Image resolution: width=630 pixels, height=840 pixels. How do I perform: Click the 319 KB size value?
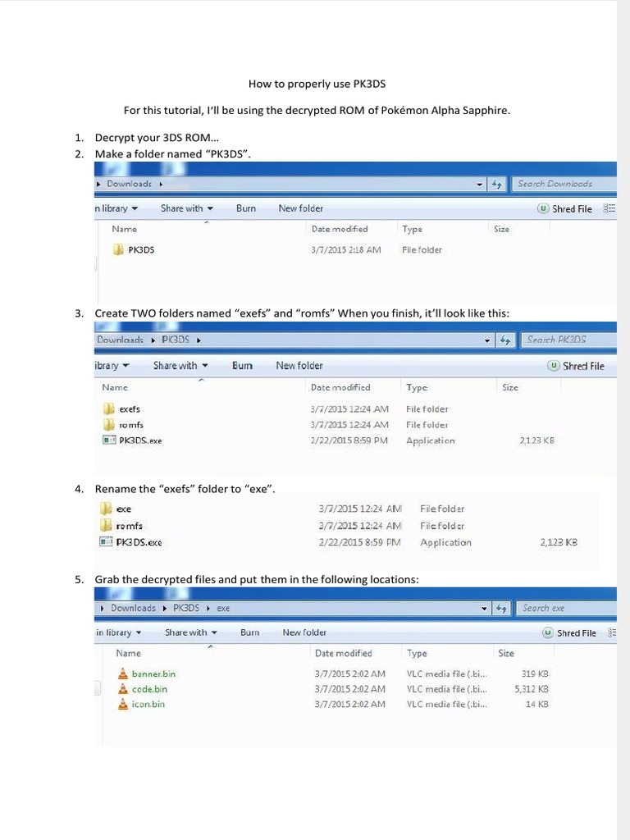(535, 674)
